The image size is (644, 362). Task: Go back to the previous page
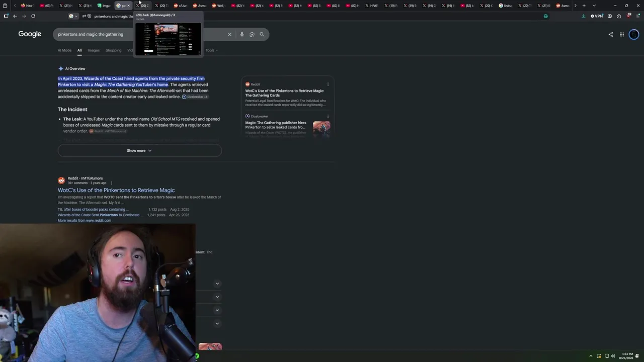coord(15,16)
